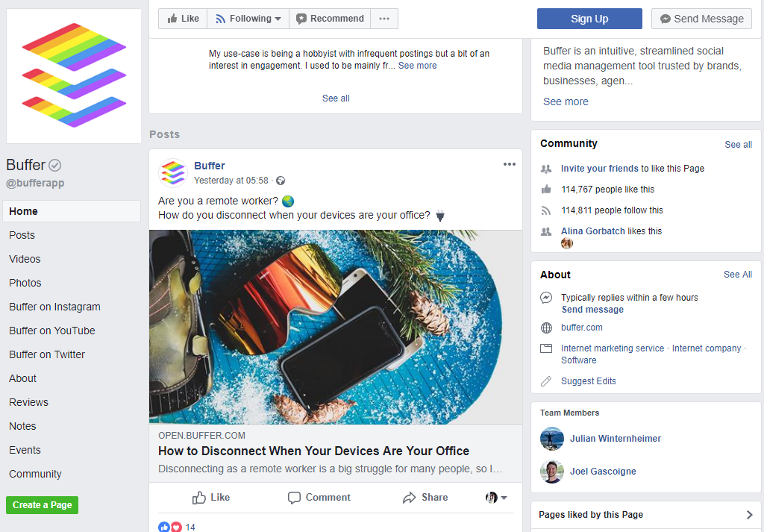Open the Buffer post options ellipsis

(x=509, y=164)
